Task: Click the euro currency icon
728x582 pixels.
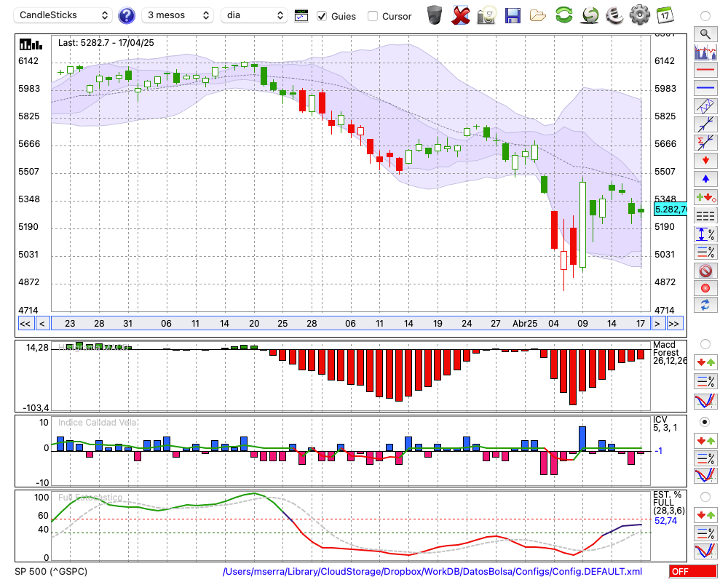Action: 614,15
